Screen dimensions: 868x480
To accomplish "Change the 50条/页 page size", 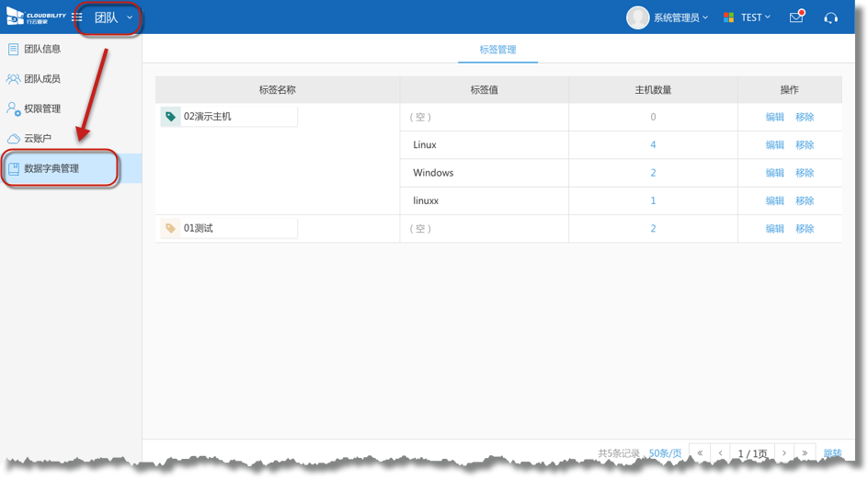I will click(665, 453).
